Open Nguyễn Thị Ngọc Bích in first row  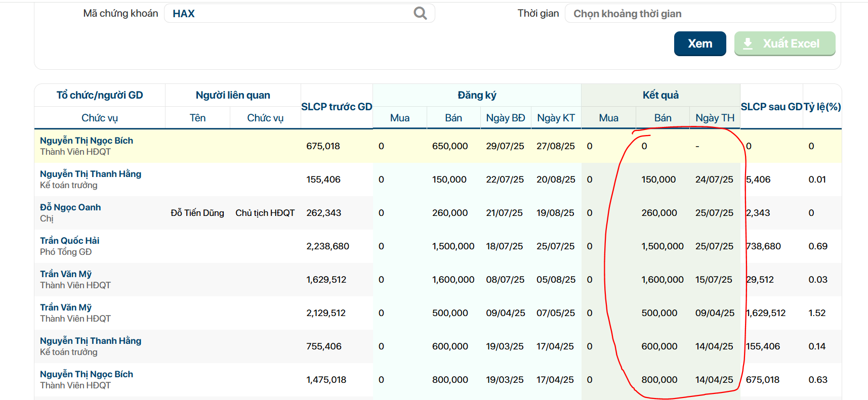coord(87,141)
